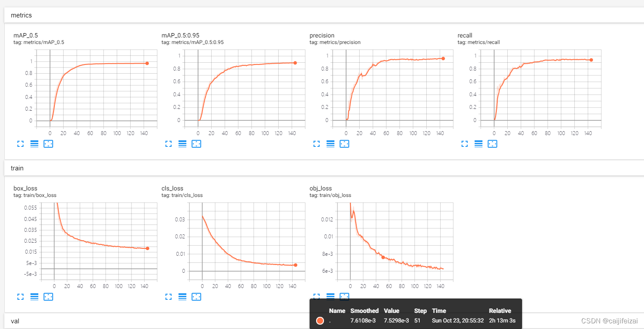Click the Value column header in tooltip
The width and height of the screenshot is (644, 329).
tap(391, 311)
